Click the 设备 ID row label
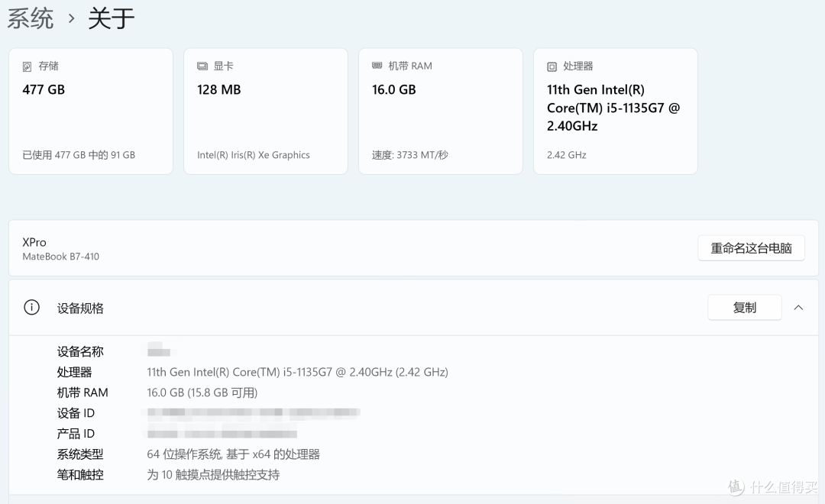825x504 pixels. click(76, 413)
